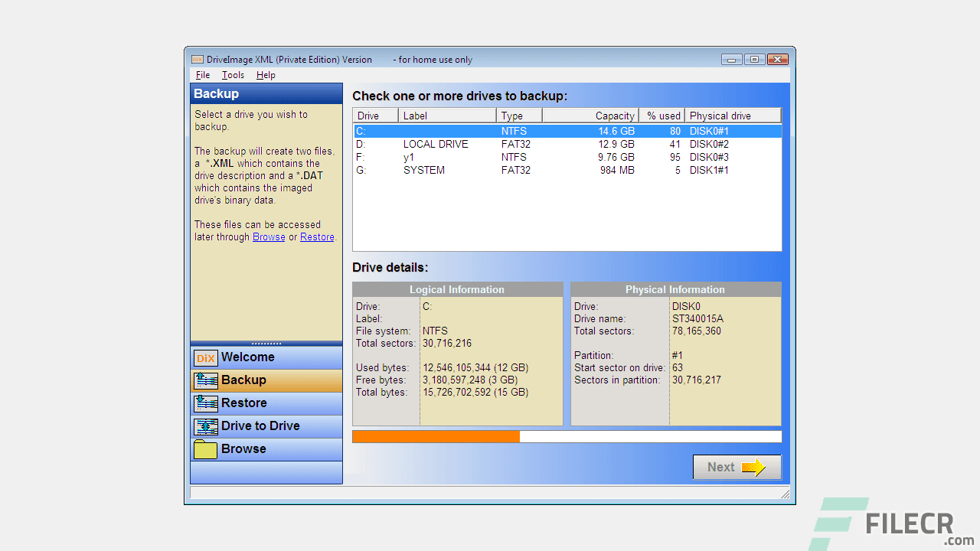
Task: Open the Help menu
Action: click(x=265, y=74)
